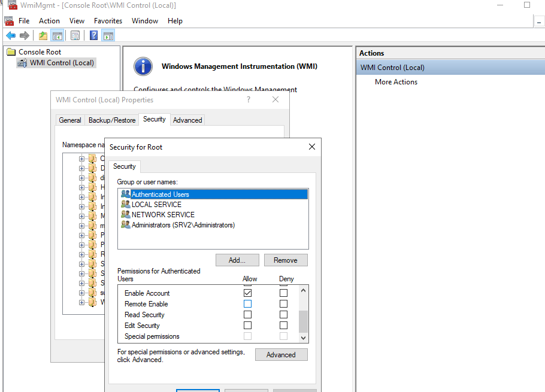
Task: Switch to the Advanced tab in Properties
Action: [187, 120]
